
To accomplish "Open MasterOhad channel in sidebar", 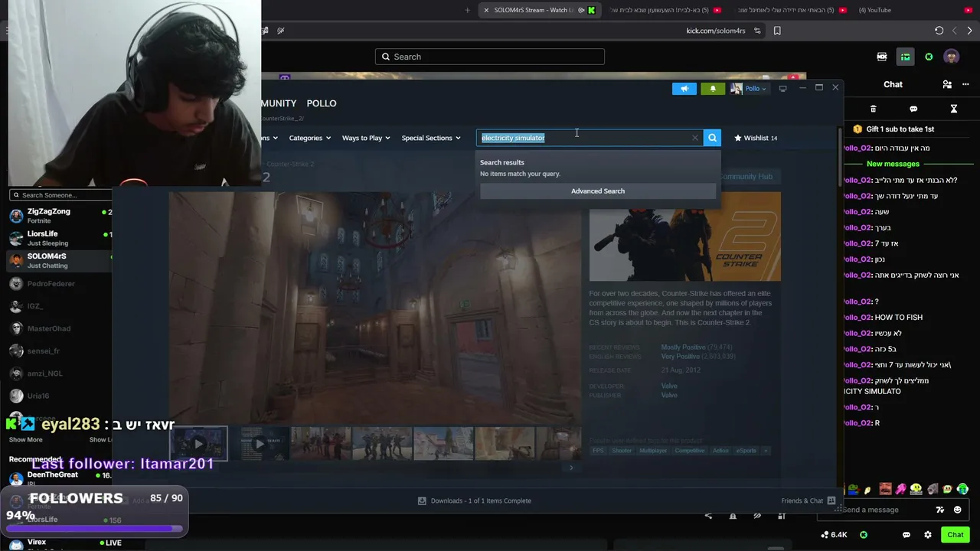I will click(60, 328).
